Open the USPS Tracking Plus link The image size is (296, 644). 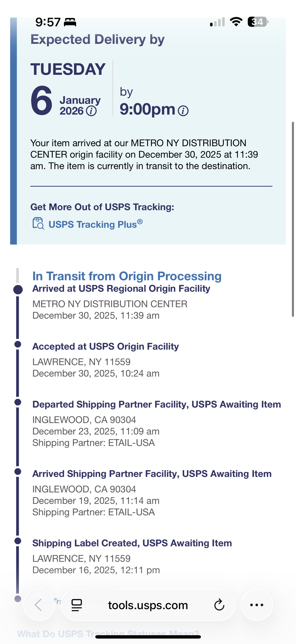95,224
